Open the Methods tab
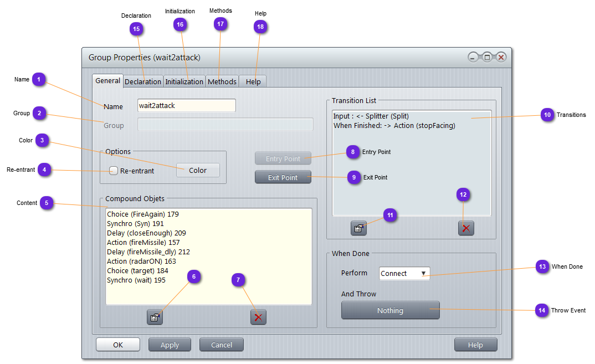Image resolution: width=595 pixels, height=364 pixels. point(222,81)
